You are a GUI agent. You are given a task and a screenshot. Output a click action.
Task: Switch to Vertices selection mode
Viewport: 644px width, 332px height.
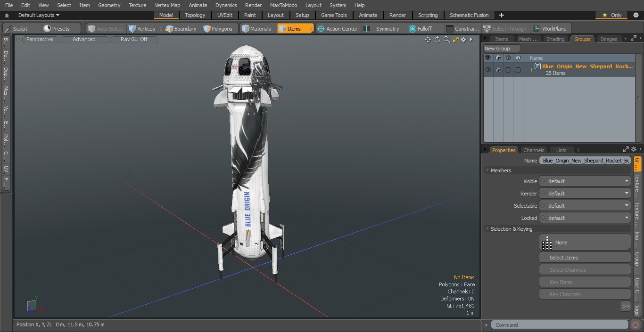click(142, 29)
